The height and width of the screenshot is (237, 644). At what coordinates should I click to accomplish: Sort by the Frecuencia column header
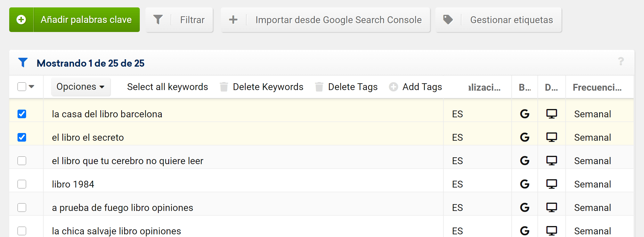(x=597, y=87)
